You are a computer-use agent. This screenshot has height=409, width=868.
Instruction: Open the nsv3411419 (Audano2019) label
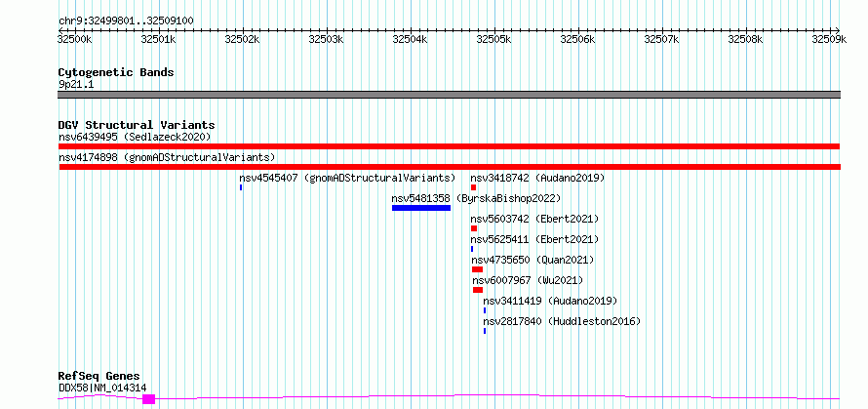point(550,301)
